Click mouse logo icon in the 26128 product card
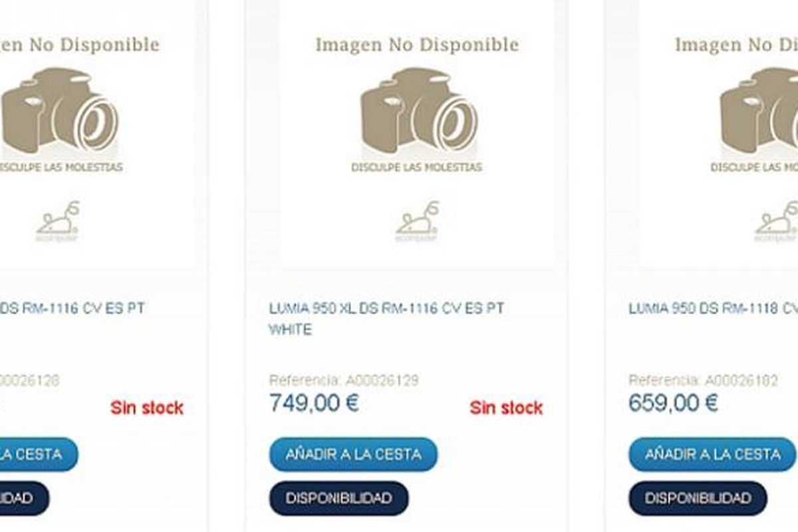The height and width of the screenshot is (532, 798). (58, 221)
